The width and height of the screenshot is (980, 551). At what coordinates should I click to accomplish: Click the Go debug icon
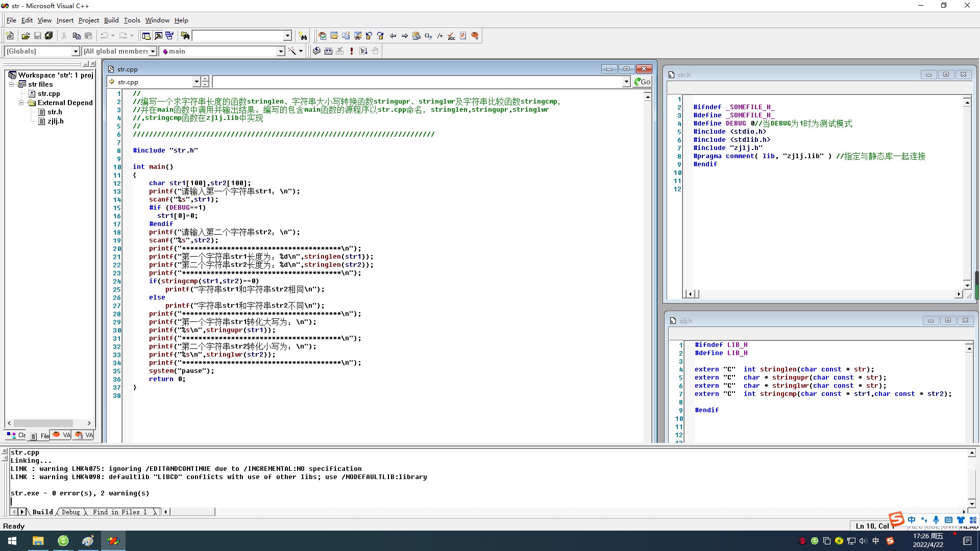[x=363, y=51]
